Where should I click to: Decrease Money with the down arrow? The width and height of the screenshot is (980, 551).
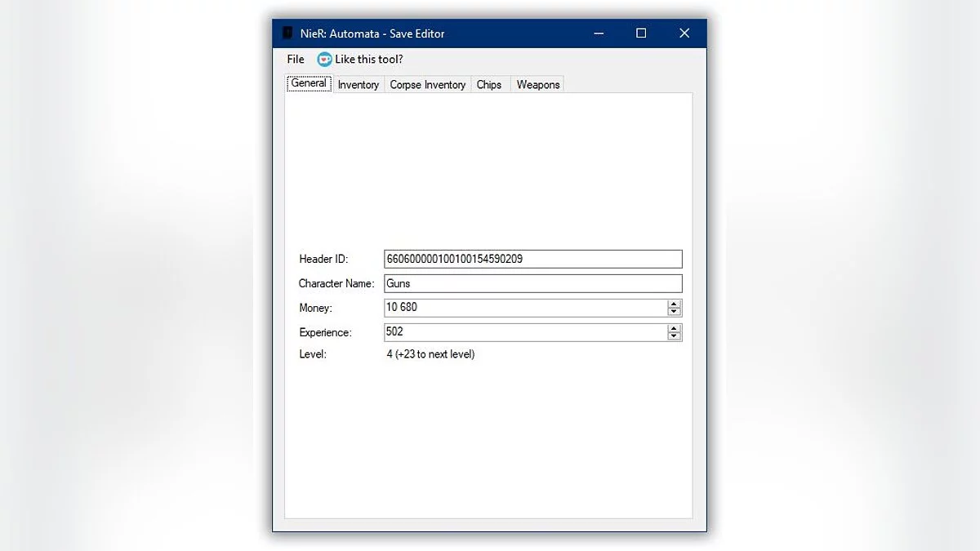coord(674,312)
